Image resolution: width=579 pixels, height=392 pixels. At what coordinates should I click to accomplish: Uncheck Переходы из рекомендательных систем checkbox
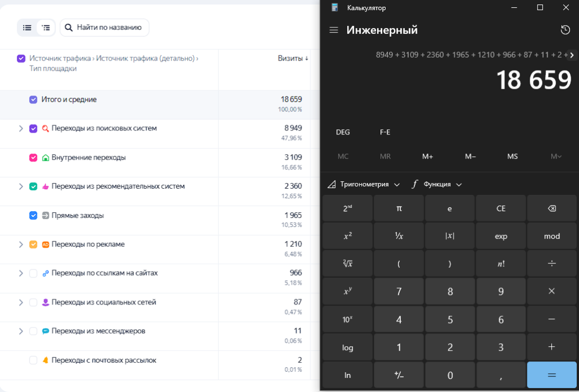coord(33,186)
